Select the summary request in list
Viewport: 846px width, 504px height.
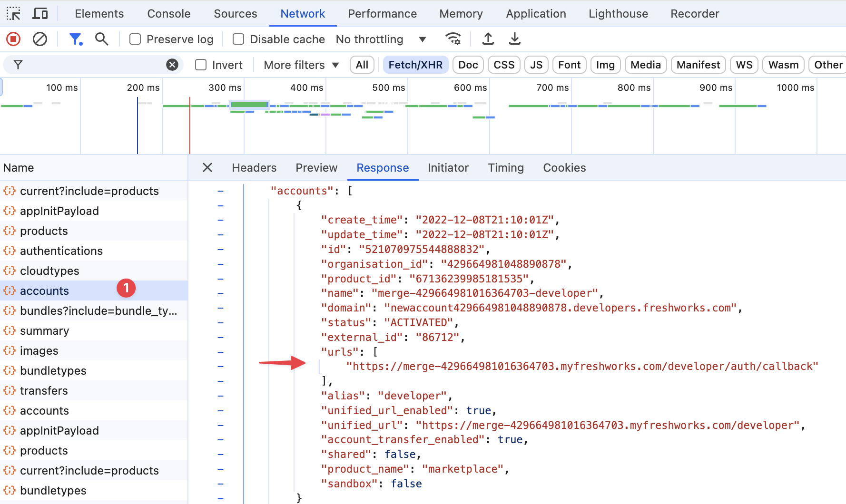[x=45, y=331]
